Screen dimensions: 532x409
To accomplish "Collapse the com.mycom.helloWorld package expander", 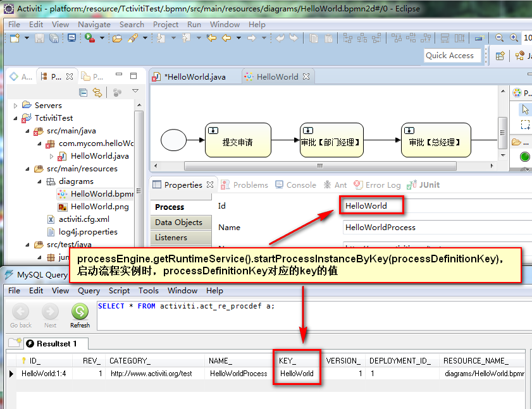I will [x=40, y=143].
